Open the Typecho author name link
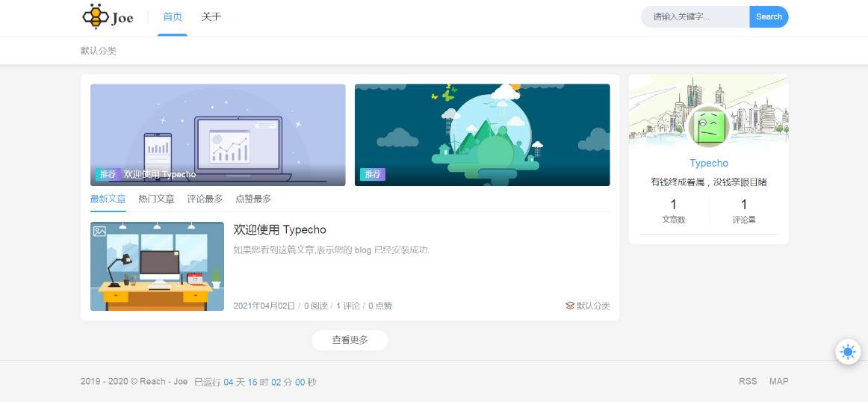 point(709,164)
